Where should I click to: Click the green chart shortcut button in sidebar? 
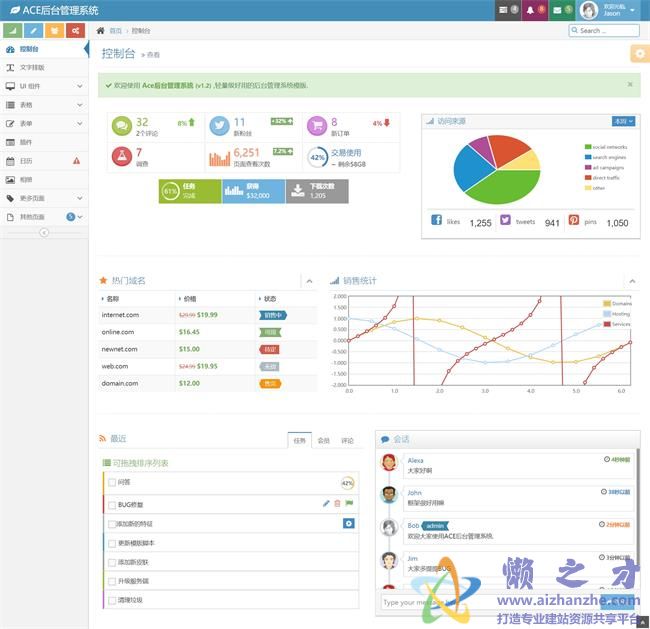click(x=12, y=31)
